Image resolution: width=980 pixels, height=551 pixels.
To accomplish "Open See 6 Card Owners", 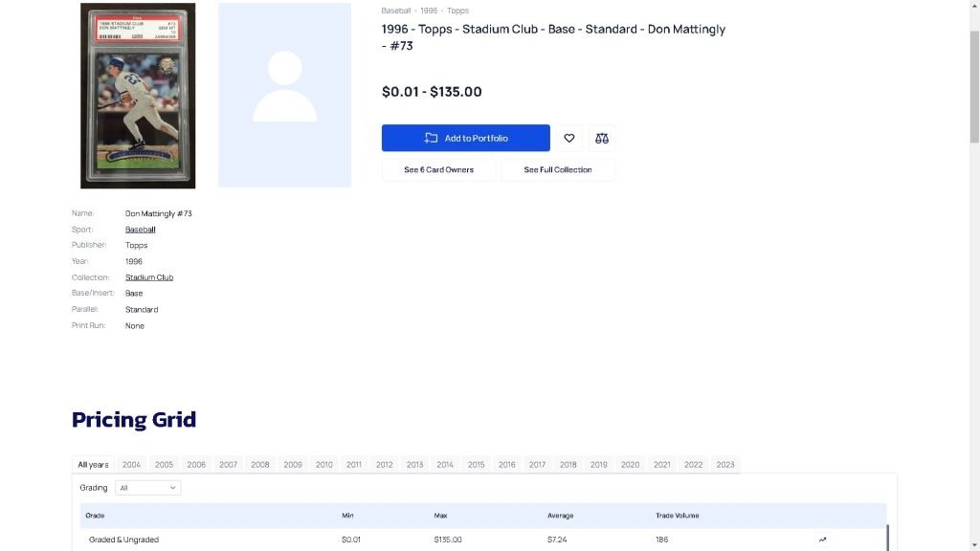I will coord(438,169).
